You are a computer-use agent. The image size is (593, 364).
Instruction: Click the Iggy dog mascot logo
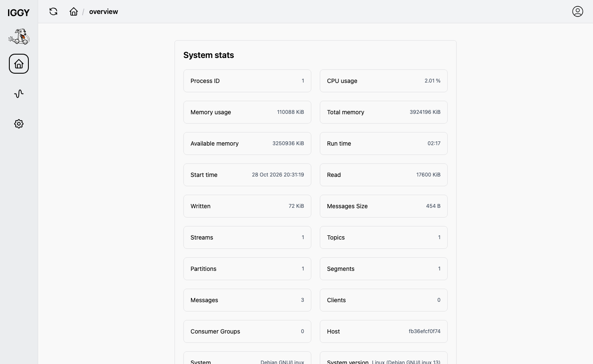point(19,37)
